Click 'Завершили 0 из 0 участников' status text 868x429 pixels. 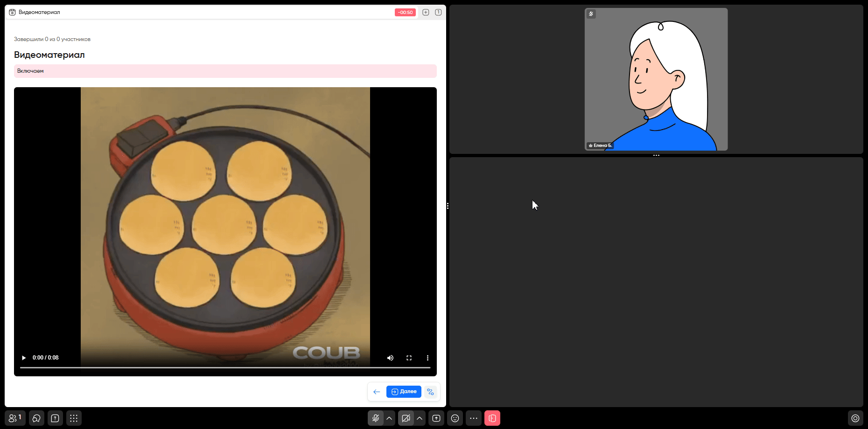(52, 39)
